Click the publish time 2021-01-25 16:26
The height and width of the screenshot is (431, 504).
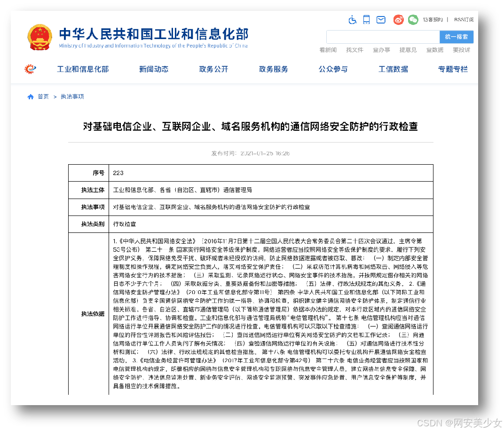pyautogui.click(x=251, y=153)
